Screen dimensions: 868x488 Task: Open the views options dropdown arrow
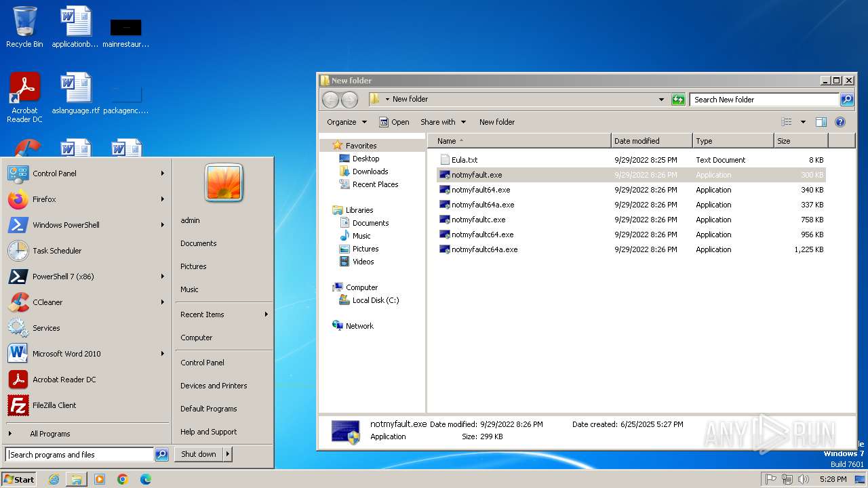point(803,122)
